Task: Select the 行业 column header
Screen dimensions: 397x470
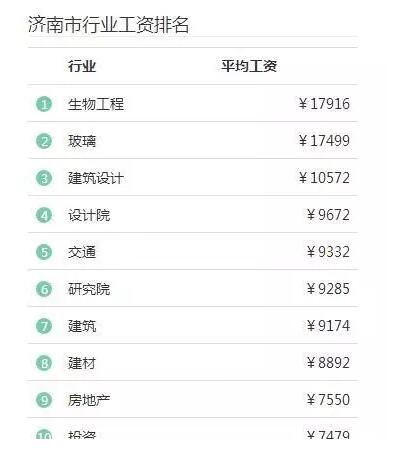Action: coord(82,66)
